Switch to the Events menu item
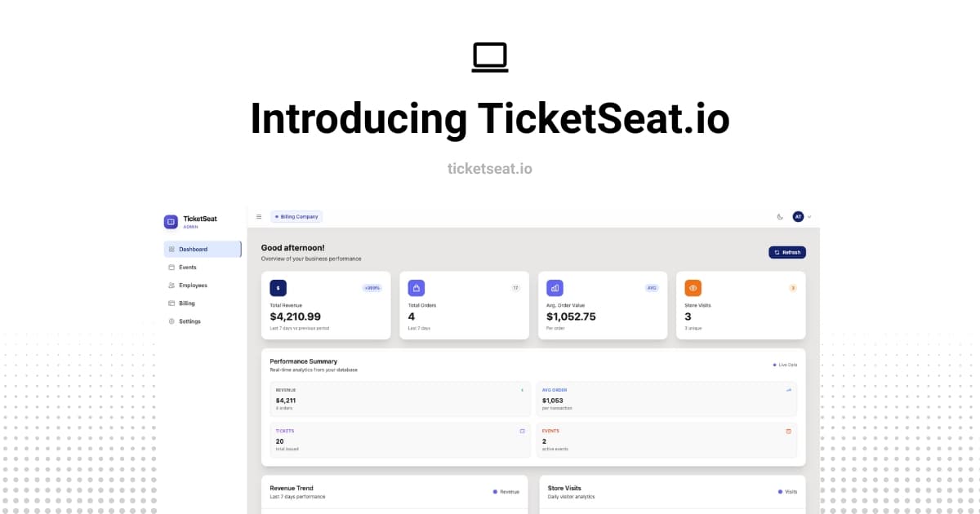Viewport: 980px width, 514px height. point(189,267)
